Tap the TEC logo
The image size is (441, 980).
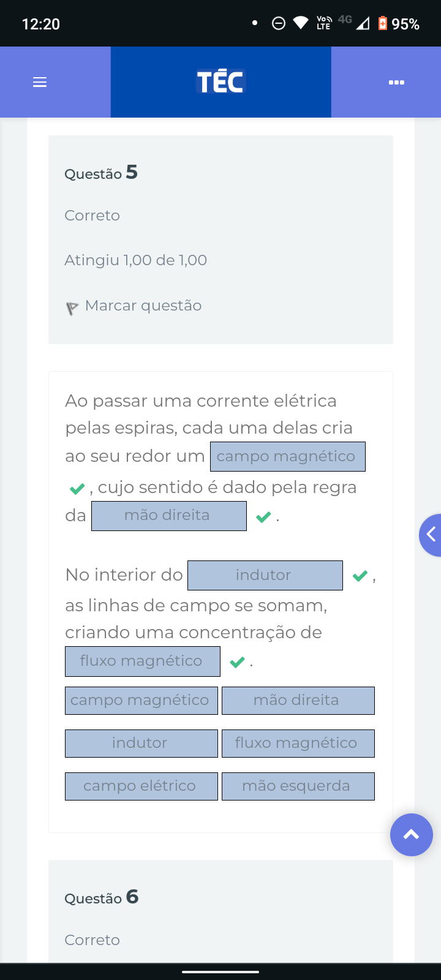pos(221,82)
